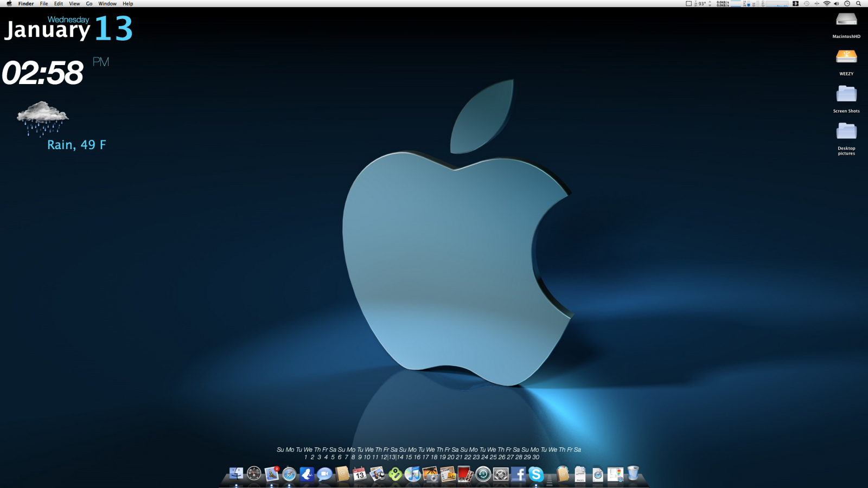
Task: Open the File menu
Action: (x=44, y=4)
